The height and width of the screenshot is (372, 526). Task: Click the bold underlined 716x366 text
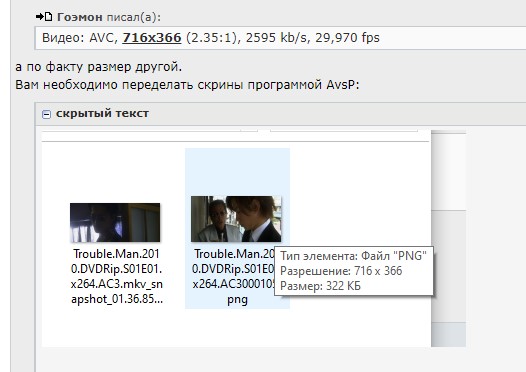pyautogui.click(x=152, y=38)
